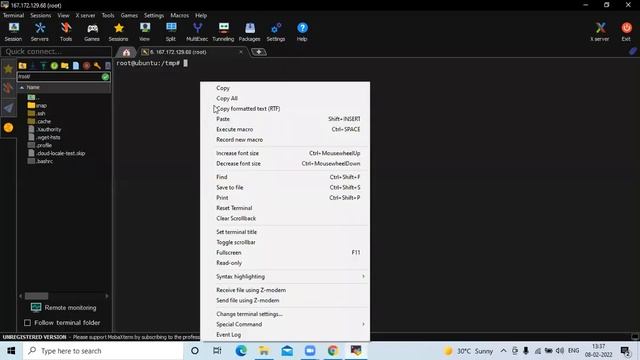Click the Remote monitoring button
This screenshot has width=640, height=360.
[64, 307]
